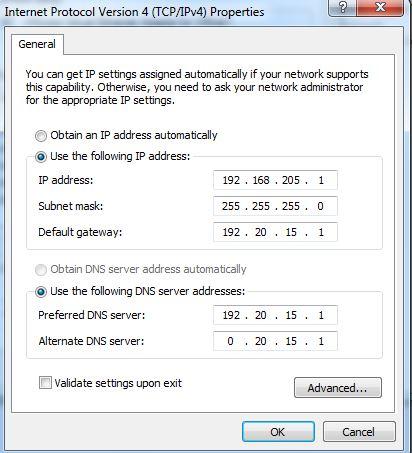Close the IPv4 Properties dialog
The image size is (412, 453).
click(380, 7)
